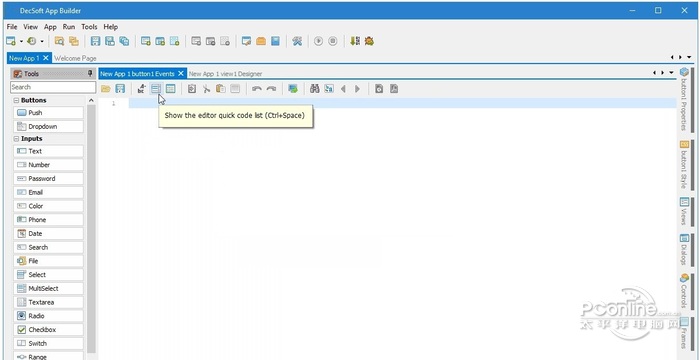The width and height of the screenshot is (700, 360).
Task: Click the new app icon in main toolbar
Action: click(11, 41)
